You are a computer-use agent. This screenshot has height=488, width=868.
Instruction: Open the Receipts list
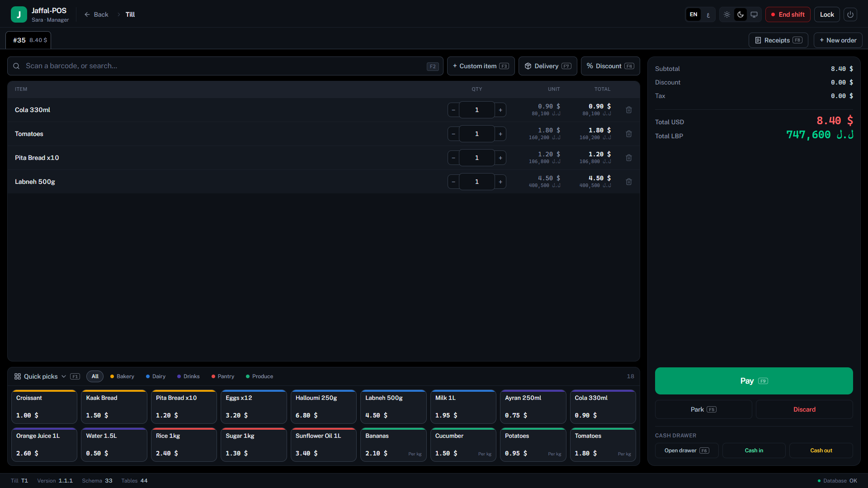[x=778, y=40]
